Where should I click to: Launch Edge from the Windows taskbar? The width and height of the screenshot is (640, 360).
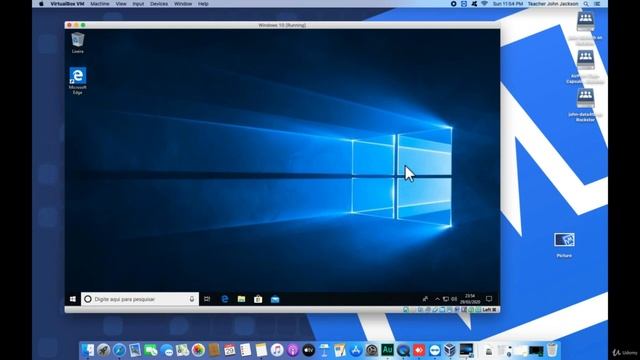point(224,299)
